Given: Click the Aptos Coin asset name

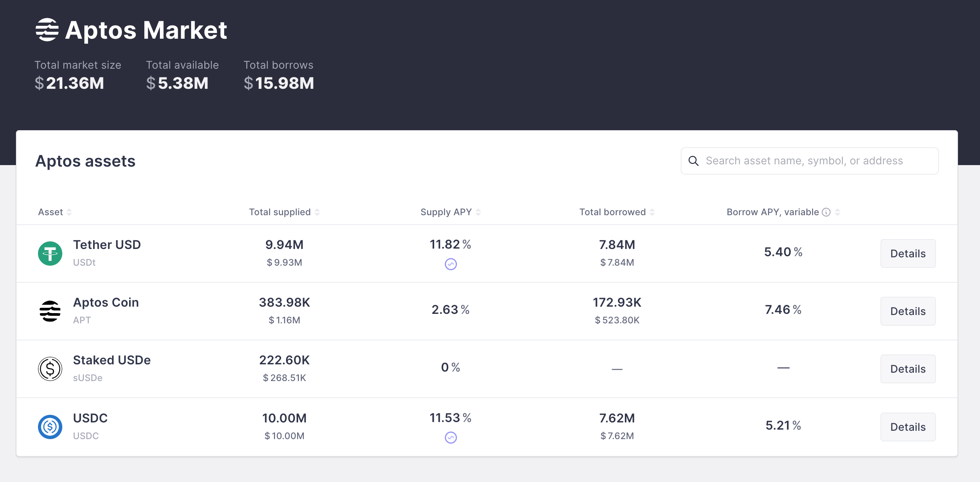Looking at the screenshot, I should tap(106, 302).
